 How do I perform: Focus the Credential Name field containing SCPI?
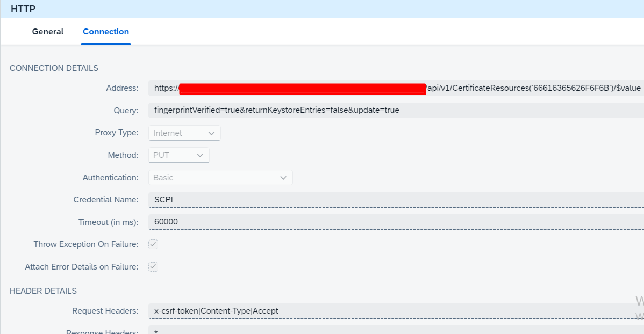click(395, 200)
